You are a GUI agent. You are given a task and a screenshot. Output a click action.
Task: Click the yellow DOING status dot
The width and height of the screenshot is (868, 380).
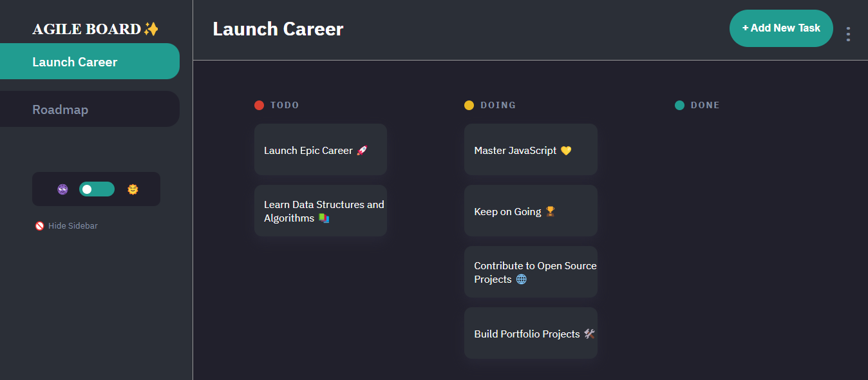click(469, 105)
